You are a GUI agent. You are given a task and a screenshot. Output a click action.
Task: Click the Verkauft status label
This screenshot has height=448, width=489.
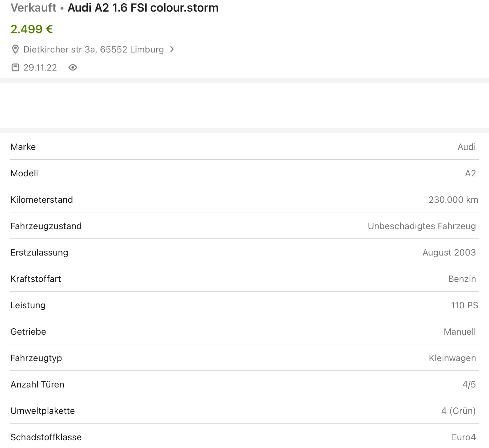coord(33,8)
